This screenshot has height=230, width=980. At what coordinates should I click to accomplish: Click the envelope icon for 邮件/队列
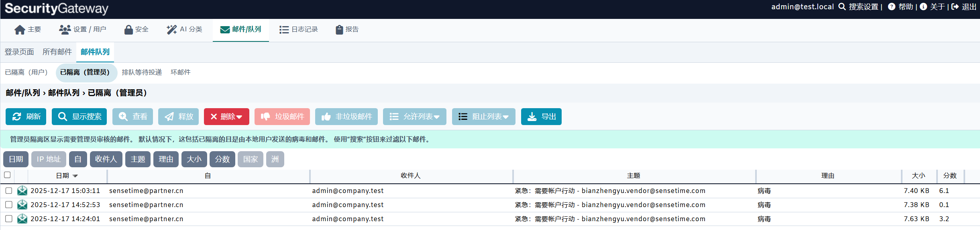coord(225,30)
